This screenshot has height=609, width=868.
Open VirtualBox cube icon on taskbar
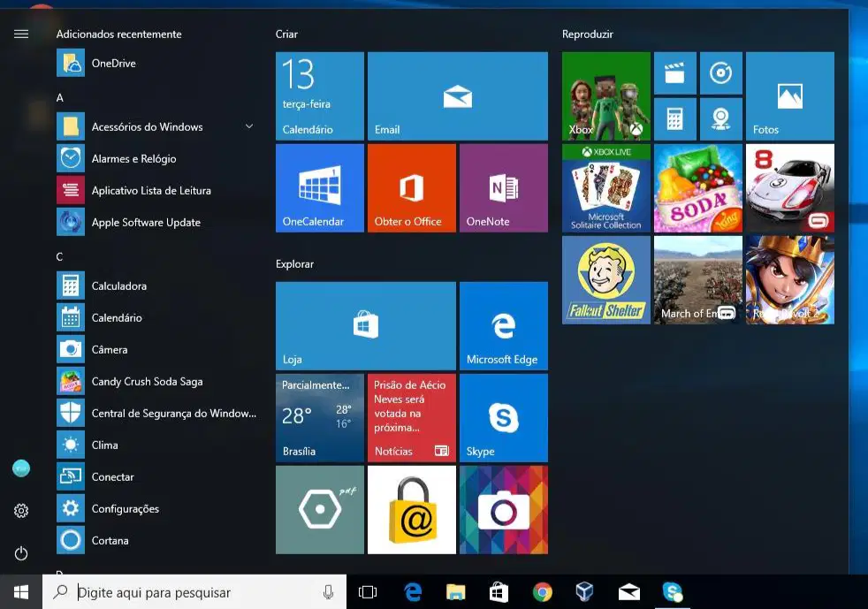pos(584,592)
